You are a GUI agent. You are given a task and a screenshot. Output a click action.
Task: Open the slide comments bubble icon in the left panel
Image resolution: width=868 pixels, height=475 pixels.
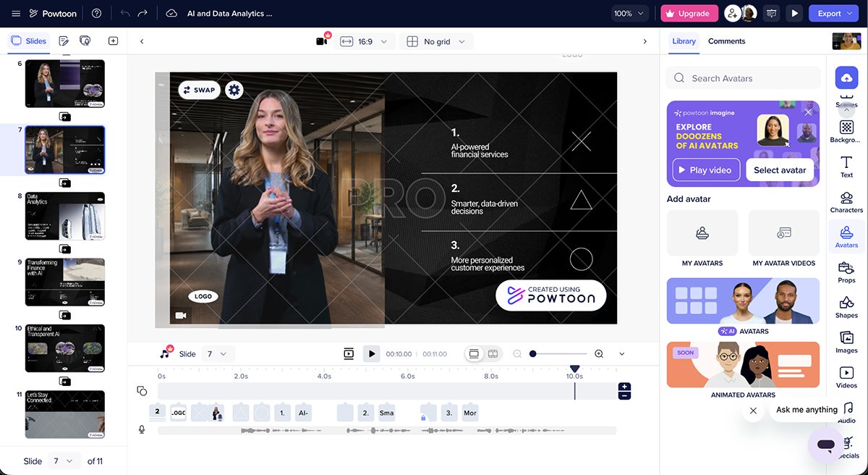(85, 41)
